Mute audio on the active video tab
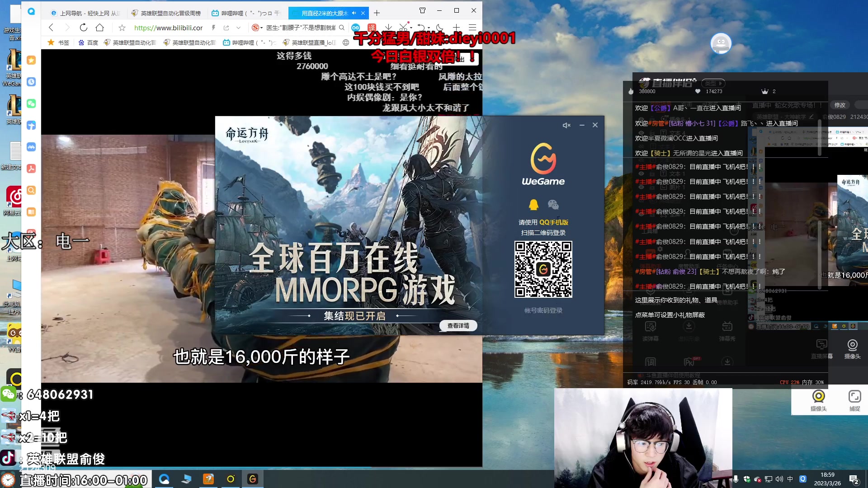The image size is (868, 488). (x=354, y=13)
